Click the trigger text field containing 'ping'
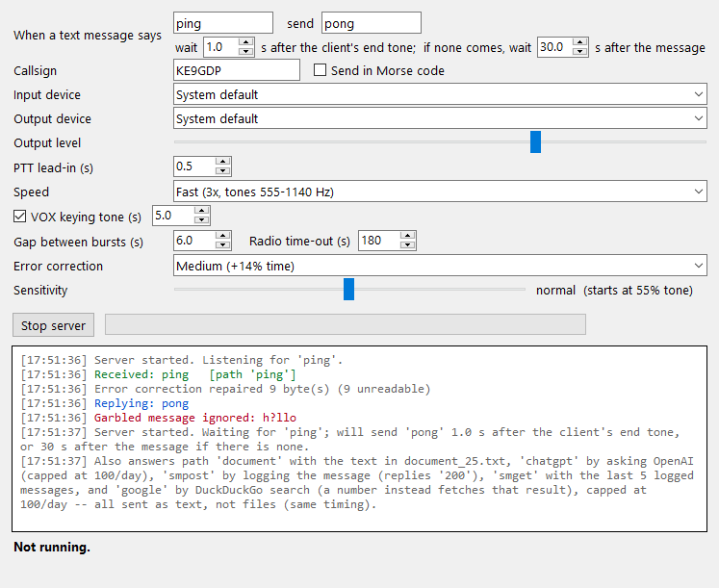Viewport: 719px width, 588px height. point(223,23)
